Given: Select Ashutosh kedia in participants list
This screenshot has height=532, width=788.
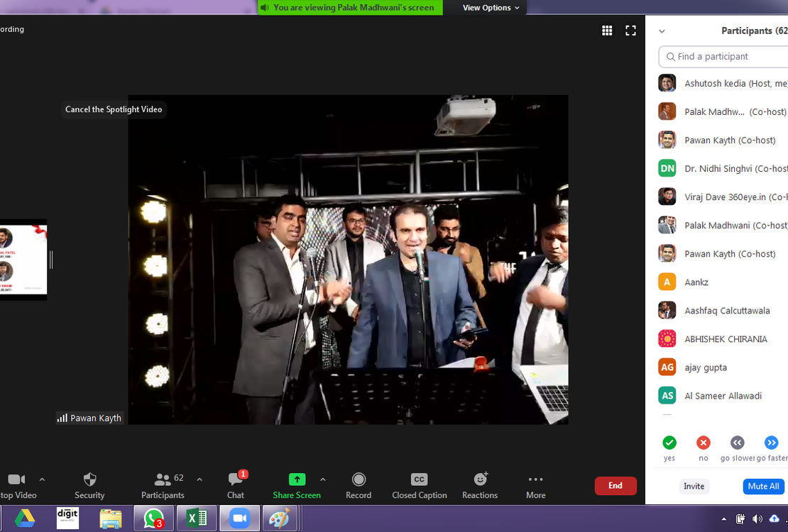Looking at the screenshot, I should (x=724, y=84).
